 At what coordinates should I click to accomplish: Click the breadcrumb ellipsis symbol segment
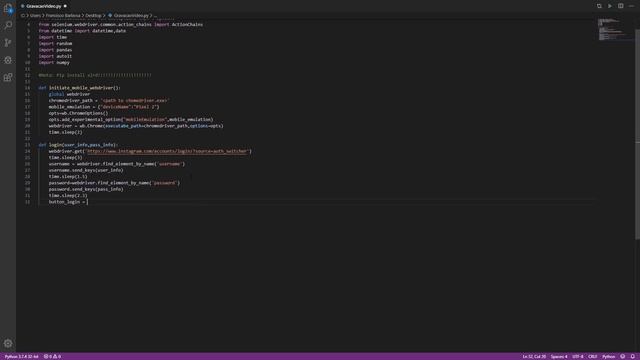coord(156,16)
